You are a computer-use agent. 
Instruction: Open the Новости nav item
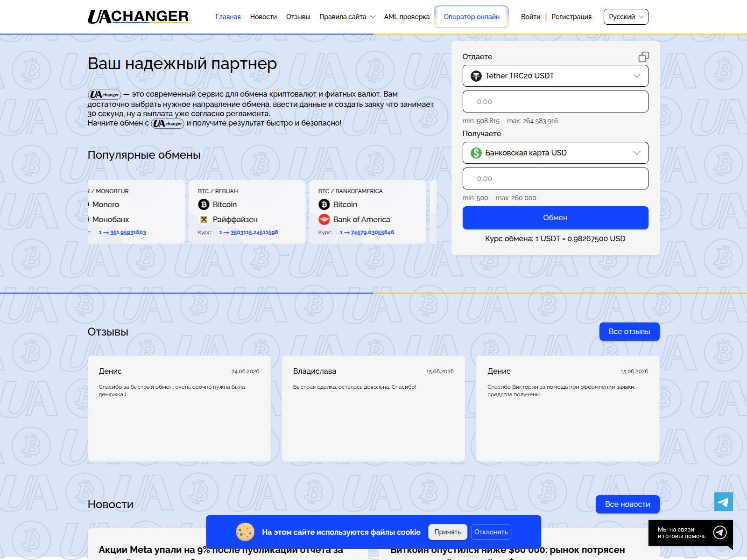coord(263,17)
